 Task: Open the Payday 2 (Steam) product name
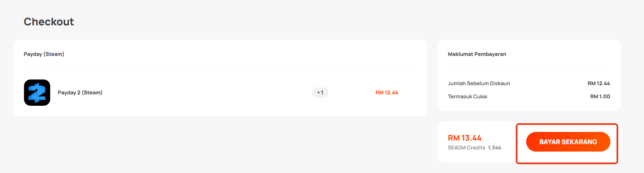(x=80, y=93)
